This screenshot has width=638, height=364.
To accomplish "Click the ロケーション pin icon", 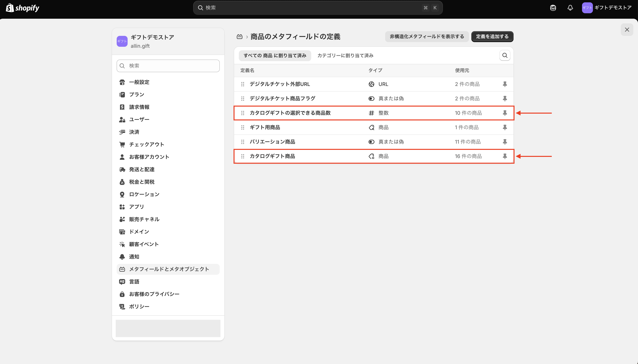I will 122,194.
